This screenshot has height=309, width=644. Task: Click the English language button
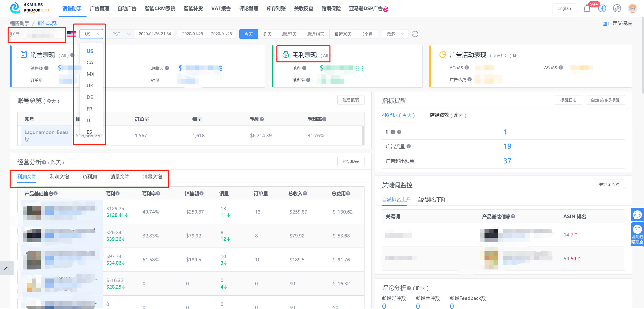click(564, 8)
